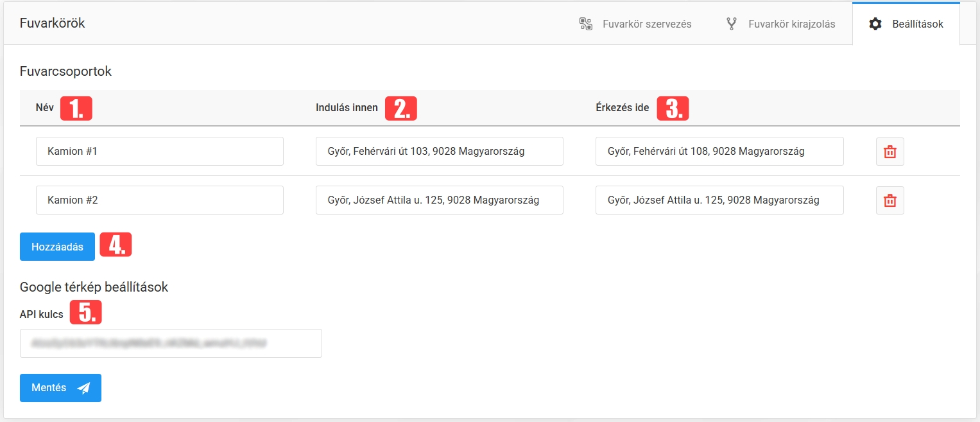Click red marker 4 next to Hozzáadás
Viewport: 980px width, 422px height.
tap(116, 245)
